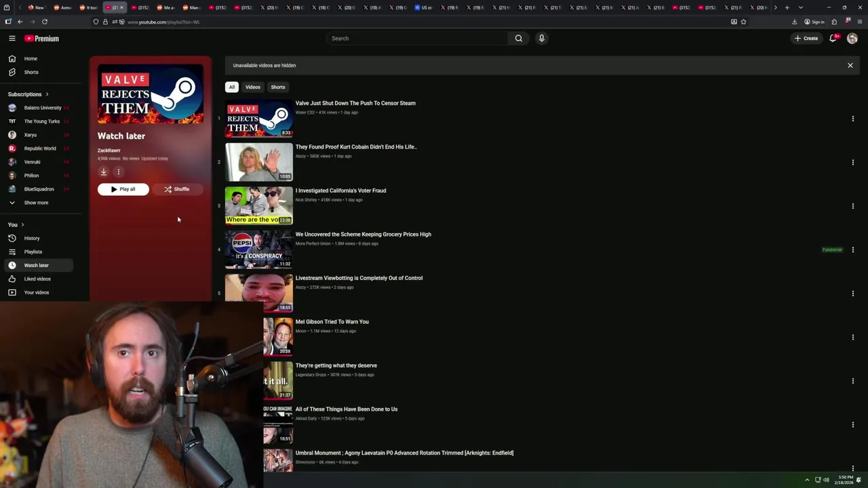The height and width of the screenshot is (488, 868).
Task: Go back in browser history
Action: [20, 22]
